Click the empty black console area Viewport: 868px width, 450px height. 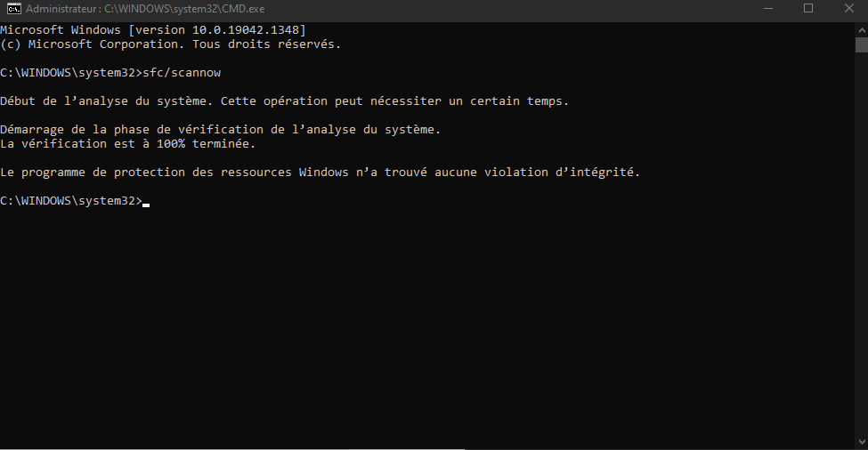(426, 326)
